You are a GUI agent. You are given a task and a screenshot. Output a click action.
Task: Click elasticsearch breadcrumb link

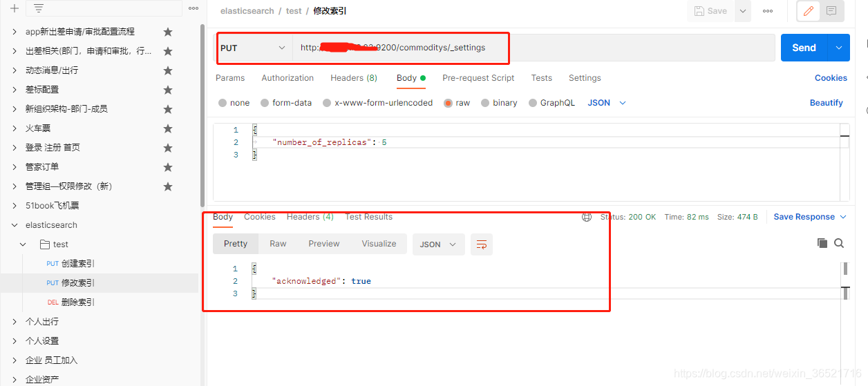point(247,11)
